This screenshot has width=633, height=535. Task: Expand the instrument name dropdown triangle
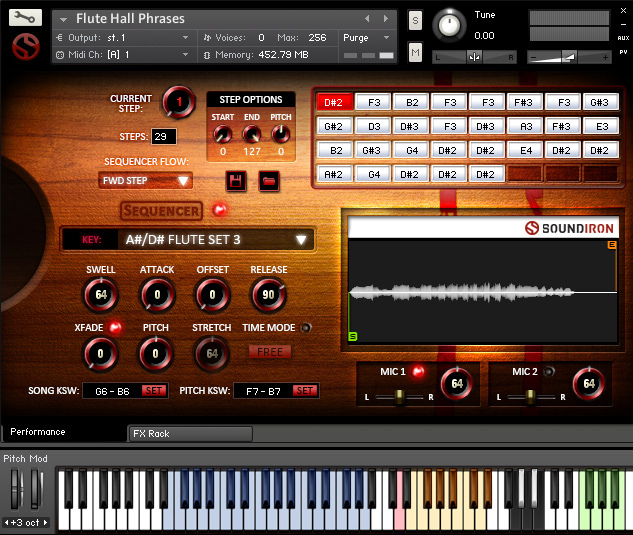click(63, 19)
